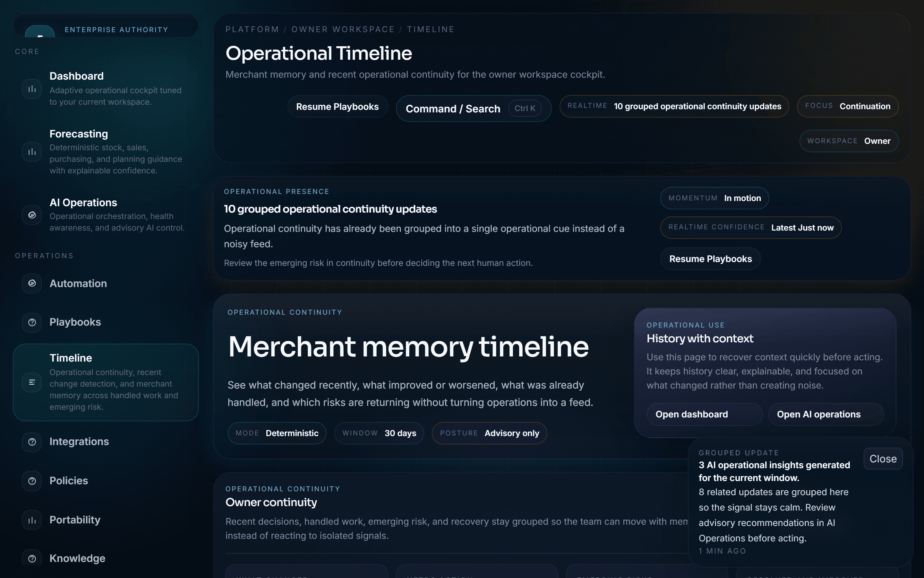Click the Workspace Owner pill

click(x=849, y=141)
